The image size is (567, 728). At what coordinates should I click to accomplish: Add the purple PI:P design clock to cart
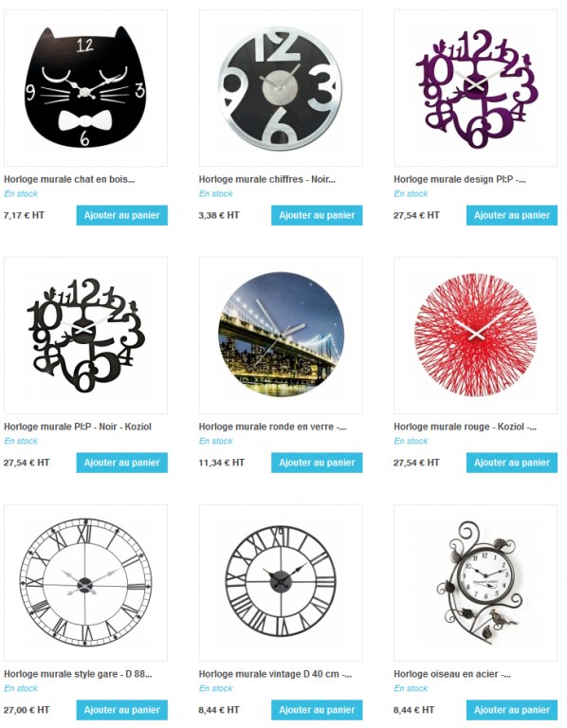pyautogui.click(x=512, y=215)
